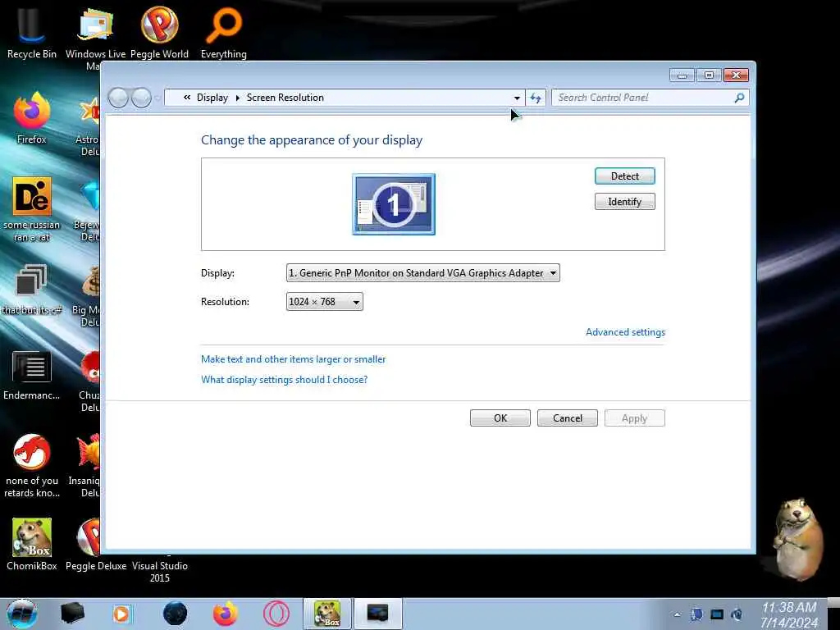The height and width of the screenshot is (630, 840).
Task: Expand the breadcrumb arrow after Display
Action: pyautogui.click(x=237, y=98)
